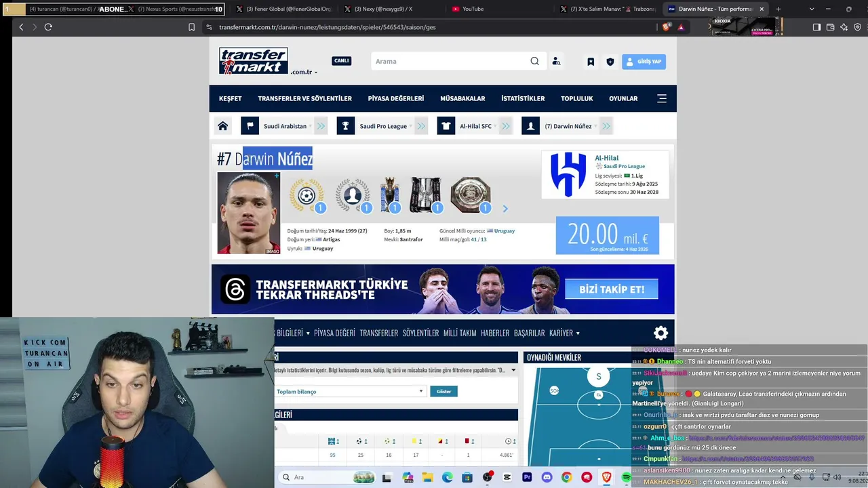Click the Uruguay national team link
The image size is (868, 488).
tap(504, 231)
